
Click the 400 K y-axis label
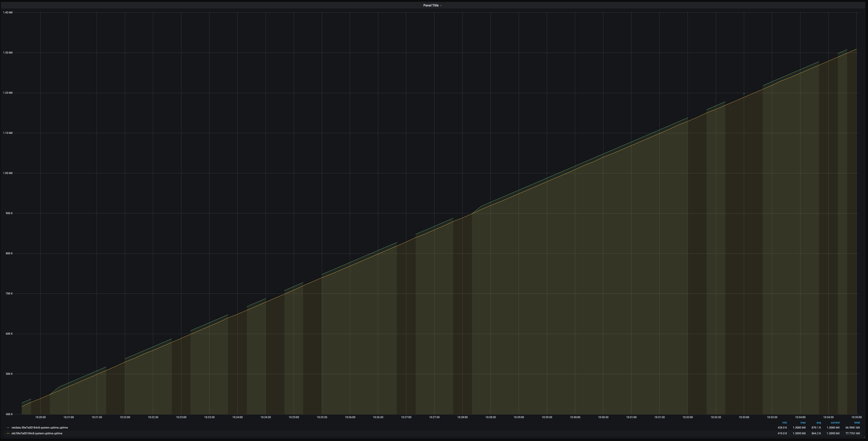click(9, 414)
